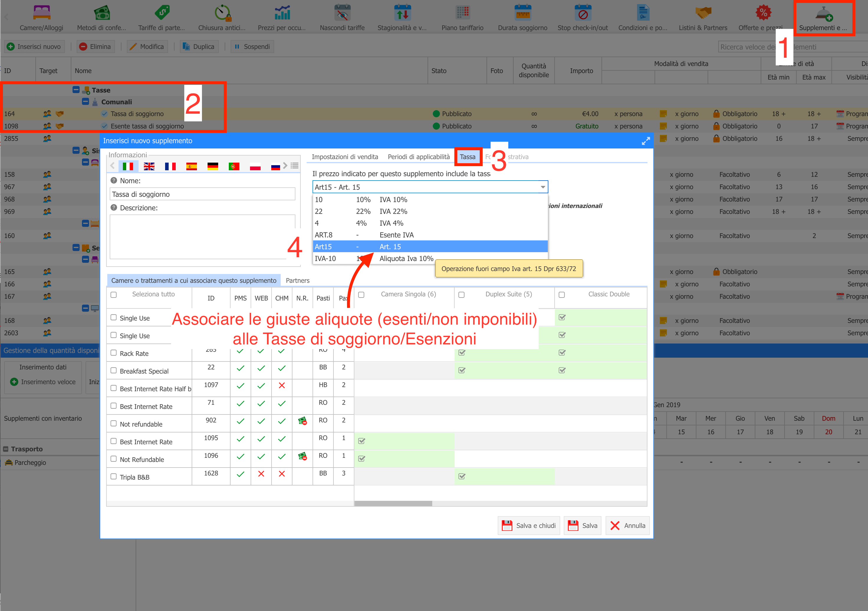Open Prezzi per occupazione icon
The image size is (868, 611).
[x=282, y=17]
